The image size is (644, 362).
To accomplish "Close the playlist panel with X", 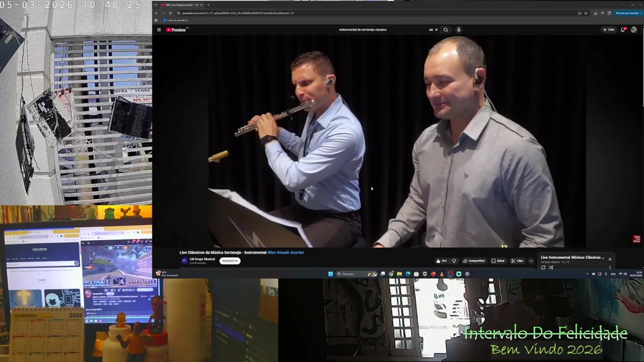I will pos(610,259).
